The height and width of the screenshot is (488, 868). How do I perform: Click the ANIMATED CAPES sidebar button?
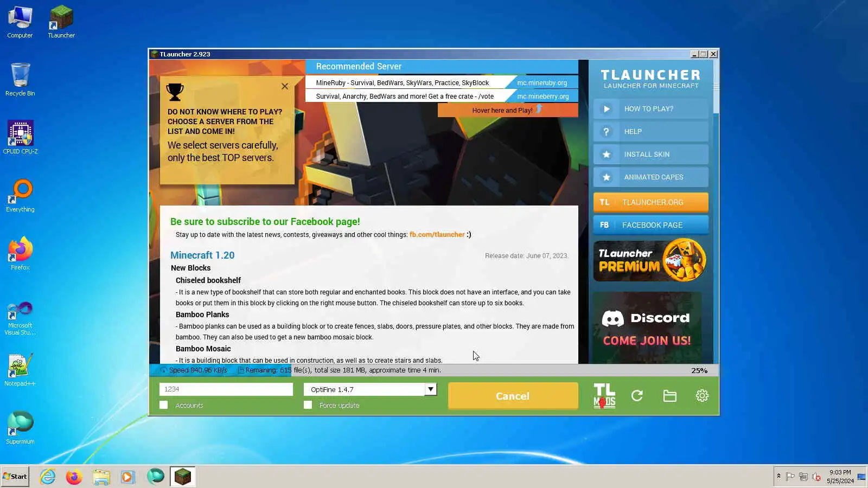(x=651, y=177)
